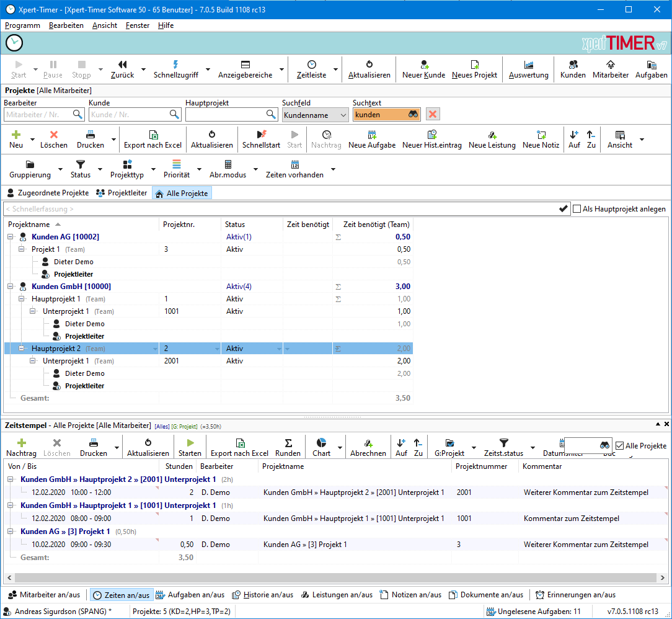Toggle Zeiten an/aus in the bottom bar
This screenshot has width=672, height=619.
pyautogui.click(x=122, y=594)
